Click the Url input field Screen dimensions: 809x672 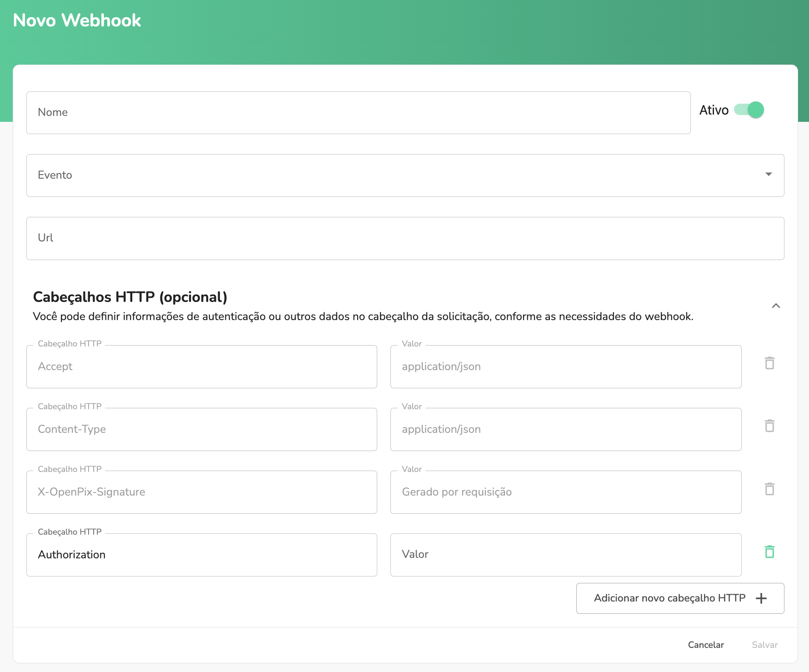click(404, 238)
